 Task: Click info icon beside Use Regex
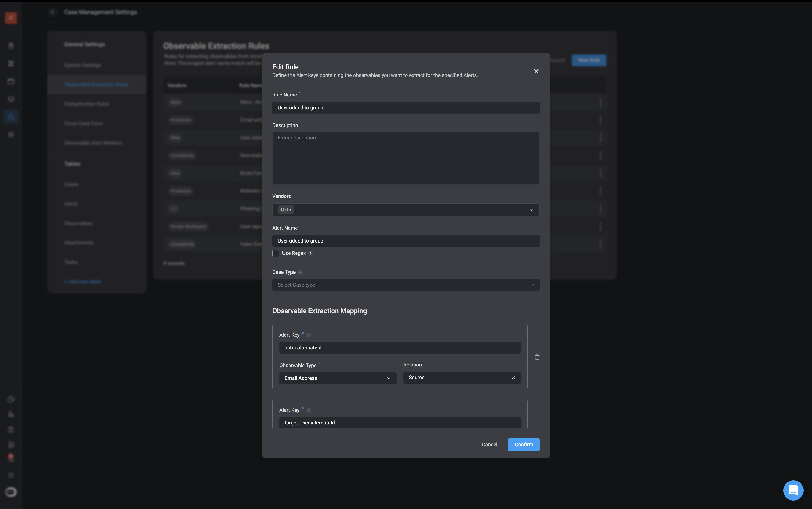pyautogui.click(x=311, y=254)
